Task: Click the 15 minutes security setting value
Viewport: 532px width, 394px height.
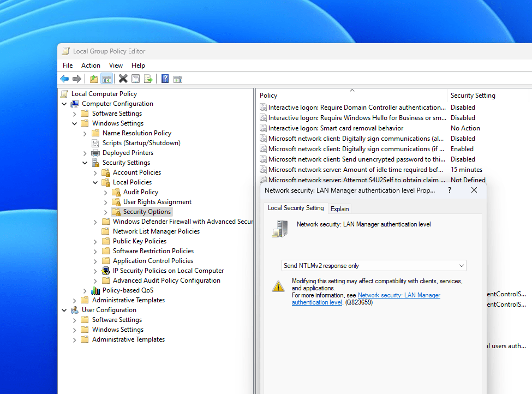Action: (466, 170)
